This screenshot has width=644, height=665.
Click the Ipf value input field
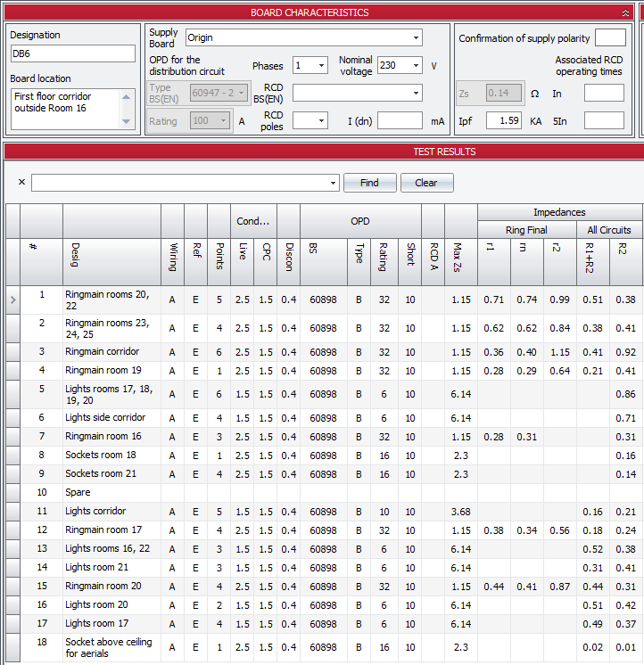pyautogui.click(x=504, y=120)
